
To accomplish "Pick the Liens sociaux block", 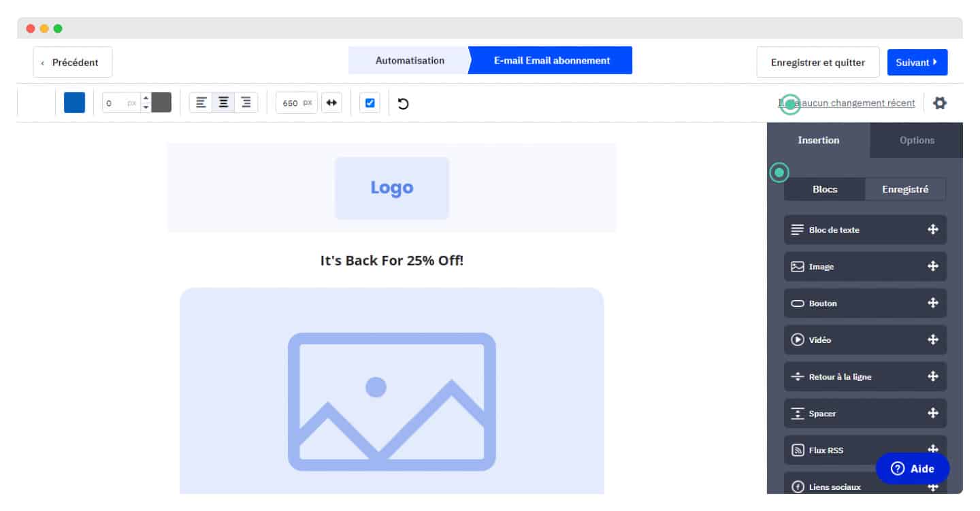I will pyautogui.click(x=865, y=483).
